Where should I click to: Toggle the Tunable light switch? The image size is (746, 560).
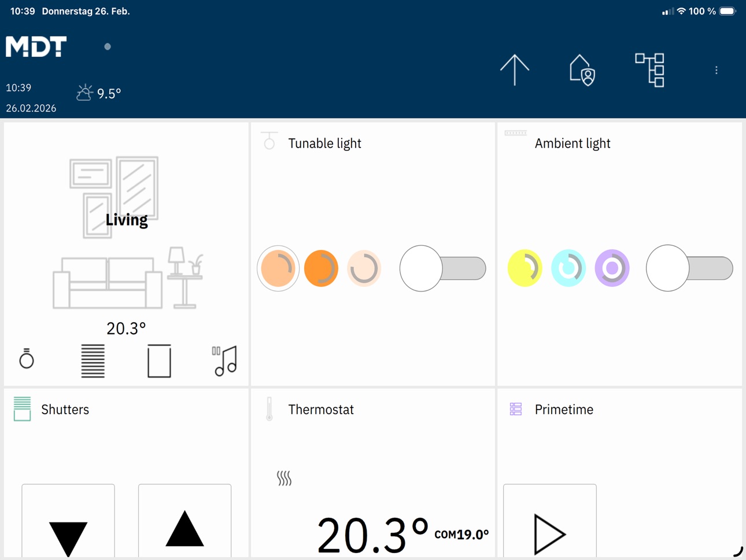[443, 268]
